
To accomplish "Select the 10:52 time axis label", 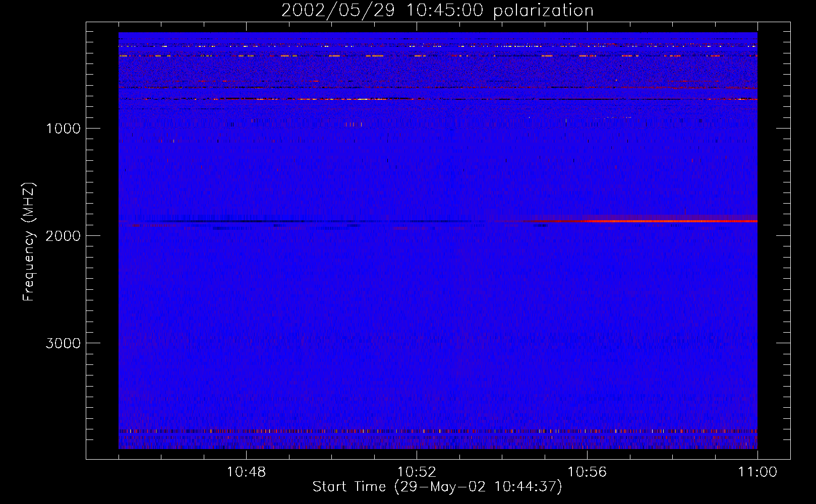I will point(417,472).
